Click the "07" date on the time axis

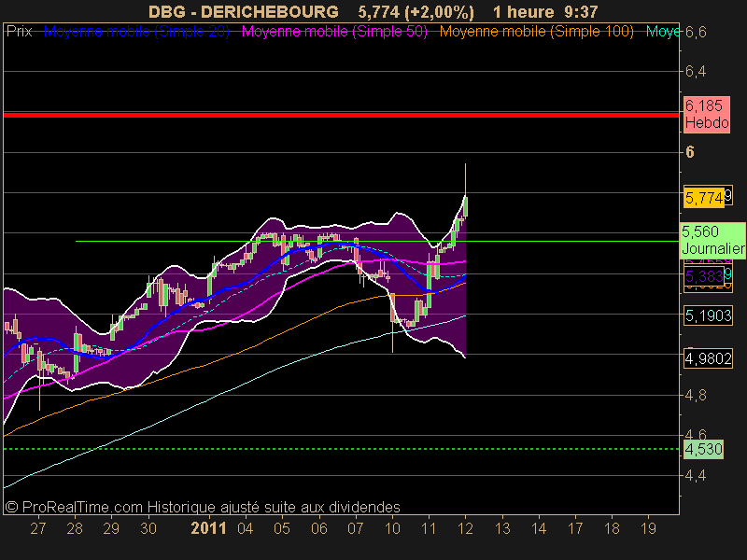click(356, 528)
